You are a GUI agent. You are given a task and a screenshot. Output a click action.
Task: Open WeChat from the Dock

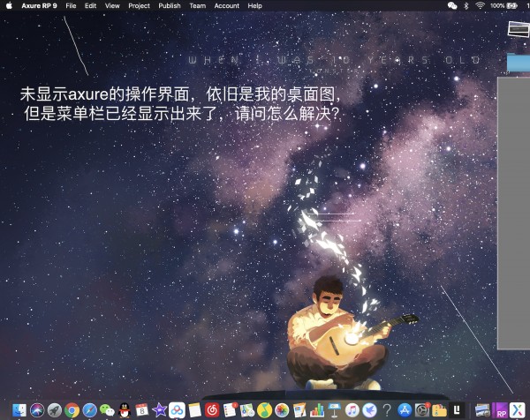[107, 410]
